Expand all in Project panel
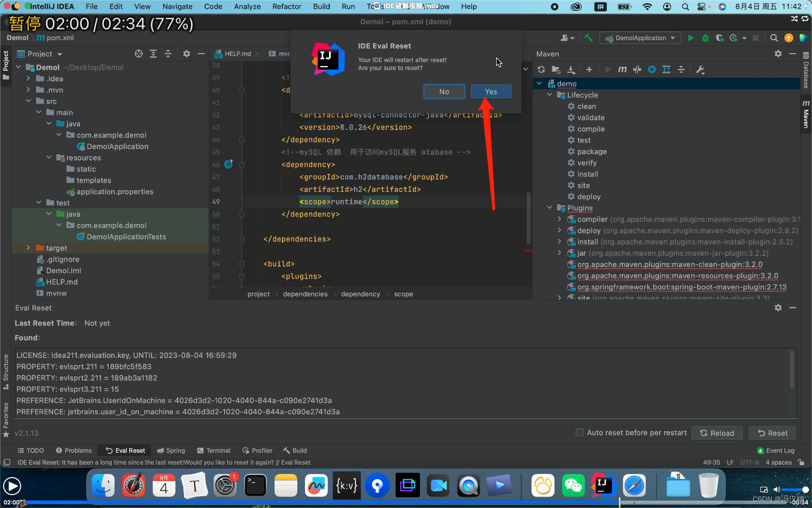The image size is (812, 508). pyautogui.click(x=153, y=54)
